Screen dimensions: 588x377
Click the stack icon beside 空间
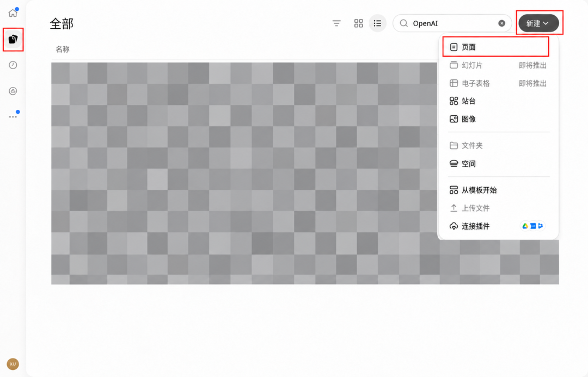(454, 164)
